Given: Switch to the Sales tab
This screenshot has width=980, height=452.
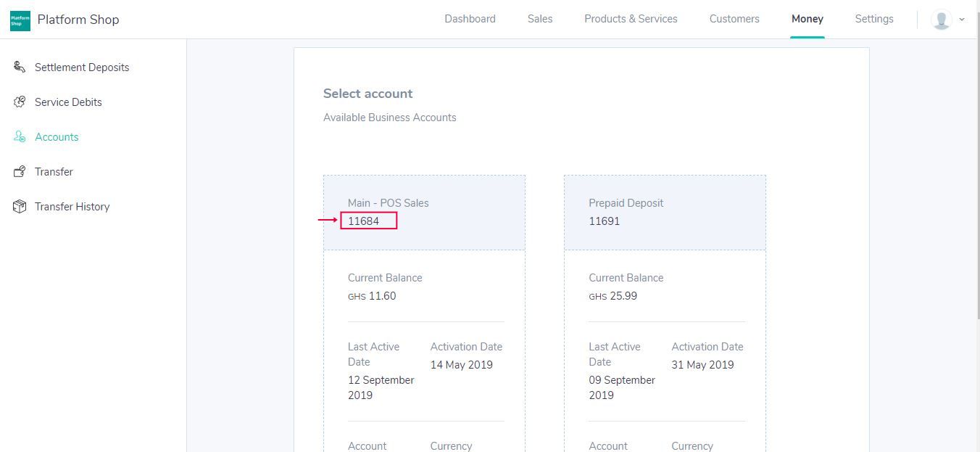Looking at the screenshot, I should click(540, 19).
